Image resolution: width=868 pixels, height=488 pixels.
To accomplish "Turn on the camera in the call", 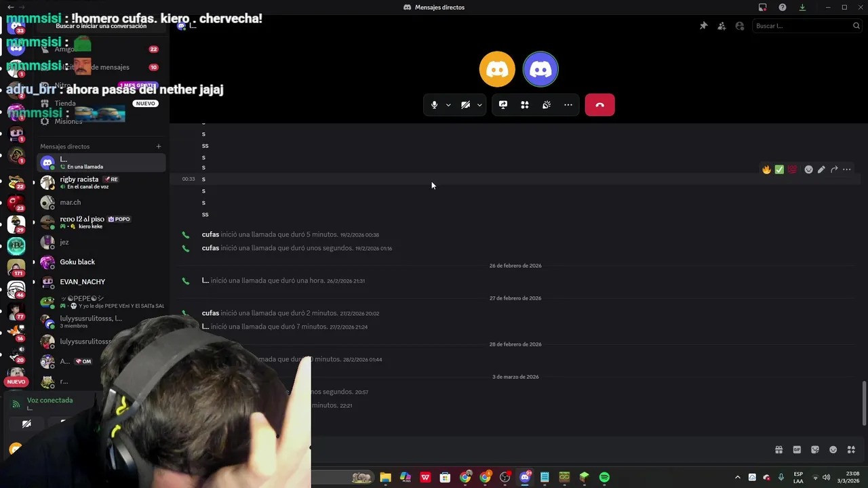I will (x=465, y=105).
